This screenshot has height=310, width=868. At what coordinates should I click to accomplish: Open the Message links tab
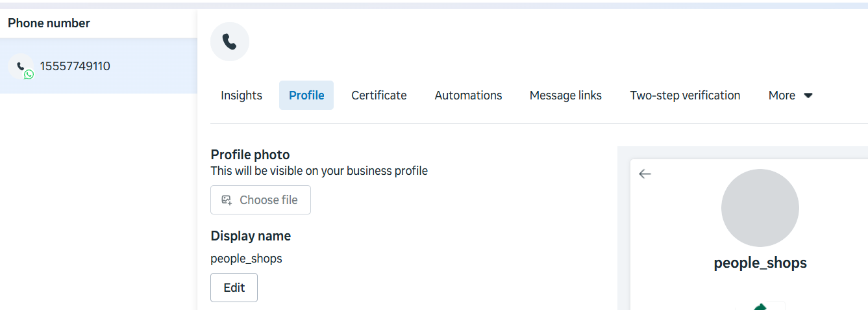coord(565,96)
